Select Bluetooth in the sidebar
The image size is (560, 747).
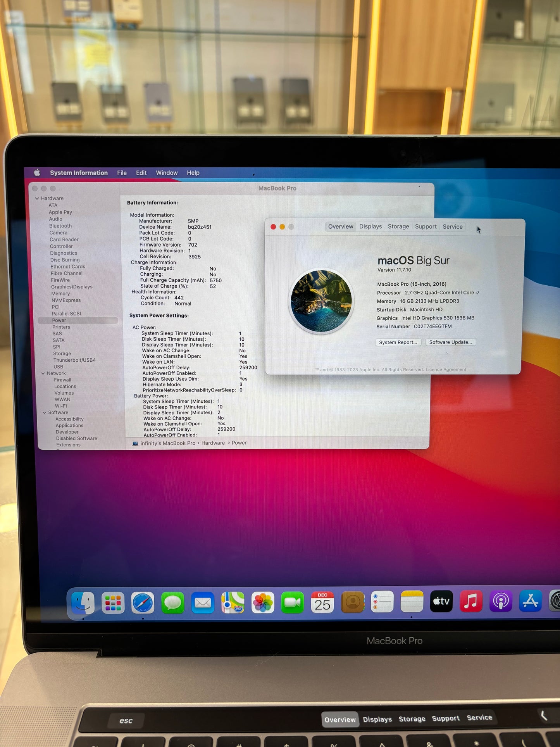point(60,226)
